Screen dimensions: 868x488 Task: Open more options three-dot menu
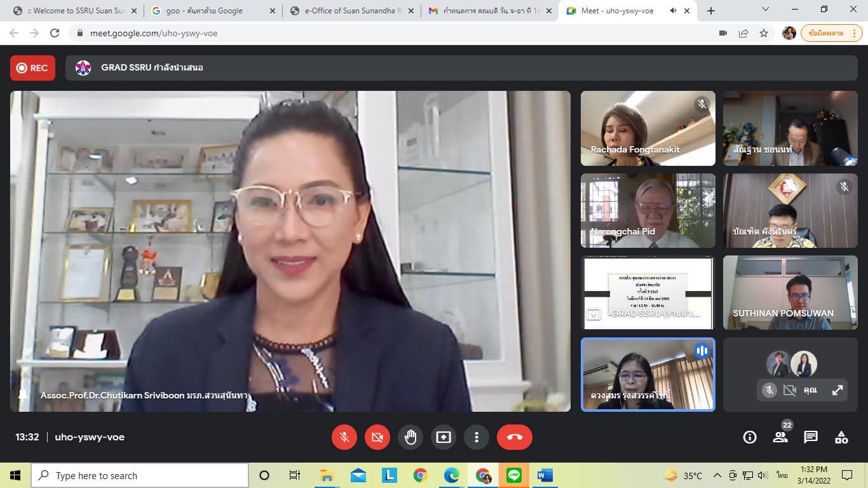pos(476,437)
